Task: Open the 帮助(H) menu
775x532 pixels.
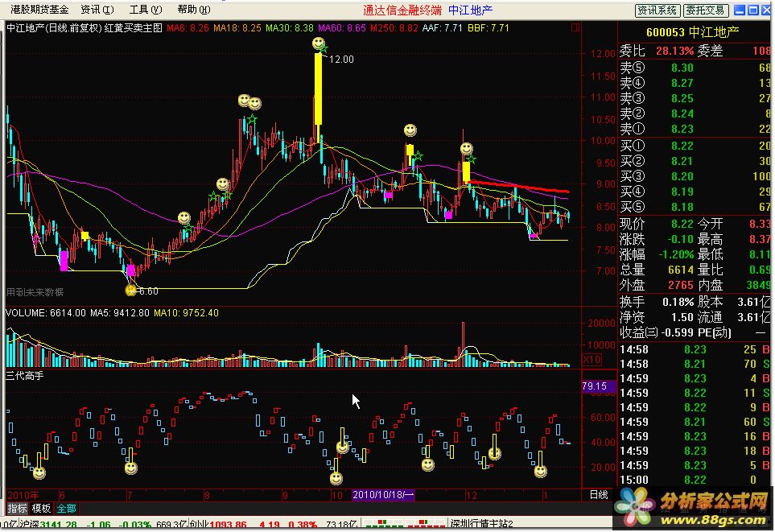Action: pos(194,10)
